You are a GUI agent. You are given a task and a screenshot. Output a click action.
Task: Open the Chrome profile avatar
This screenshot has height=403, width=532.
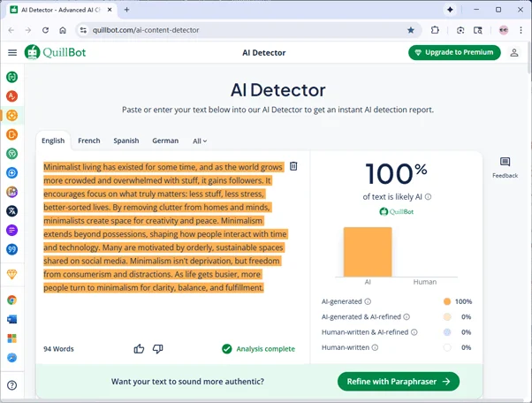point(504,30)
